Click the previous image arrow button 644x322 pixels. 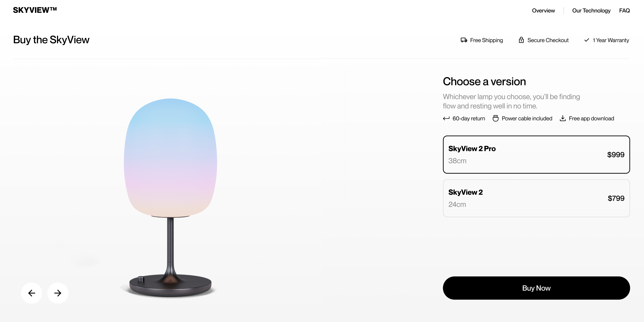32,293
